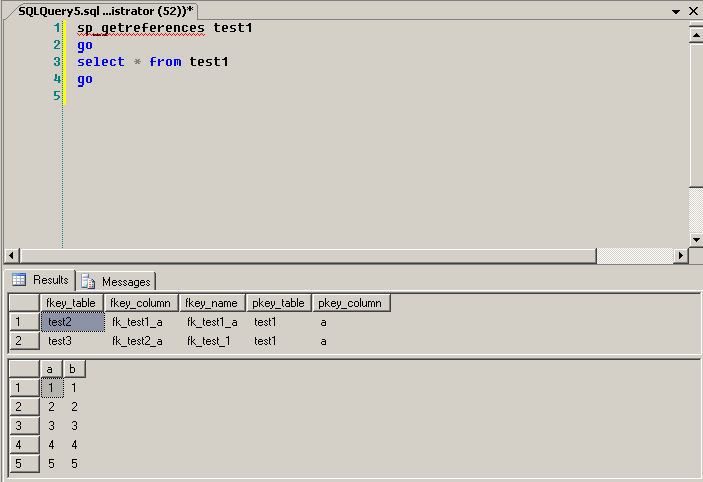Switch to the Messages tab
Viewport: 703px width, 482px height.
pos(116,282)
